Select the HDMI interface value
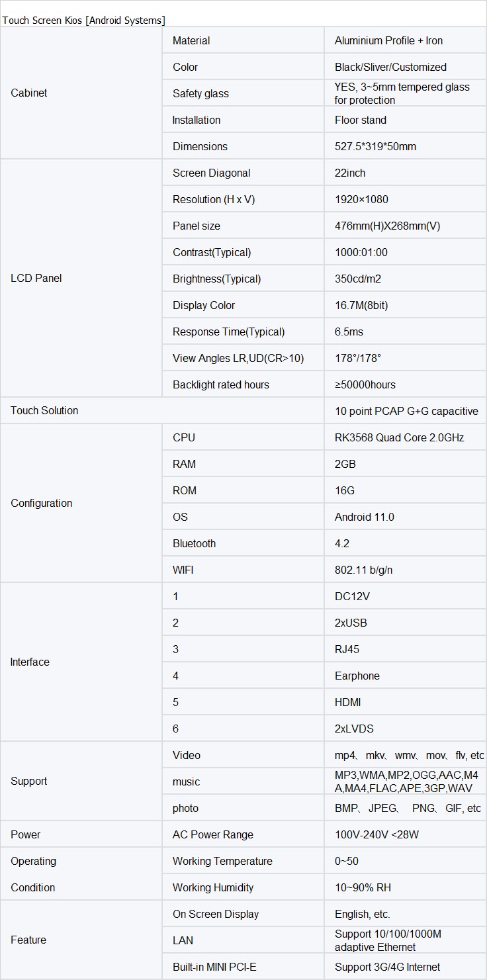487x980 pixels. [348, 702]
